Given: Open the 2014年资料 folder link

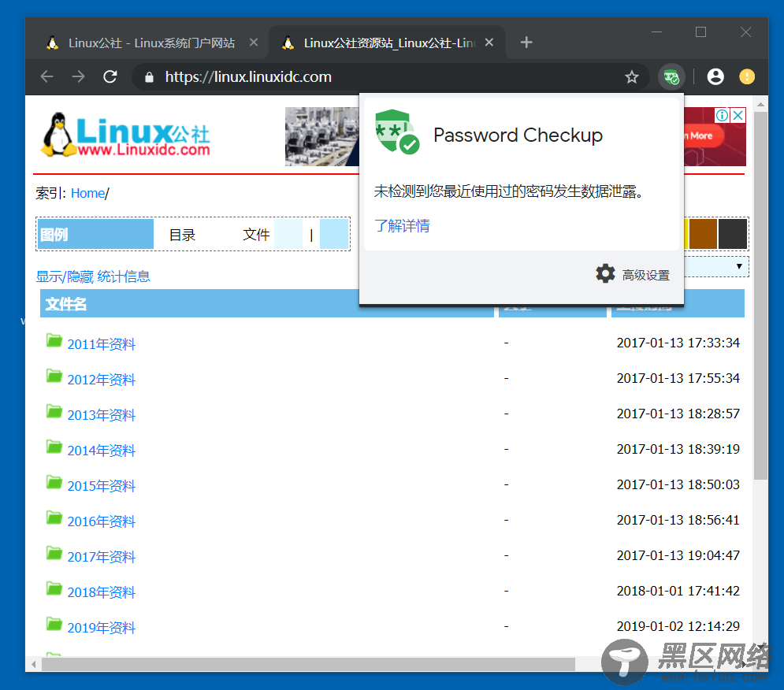Looking at the screenshot, I should 102,451.
